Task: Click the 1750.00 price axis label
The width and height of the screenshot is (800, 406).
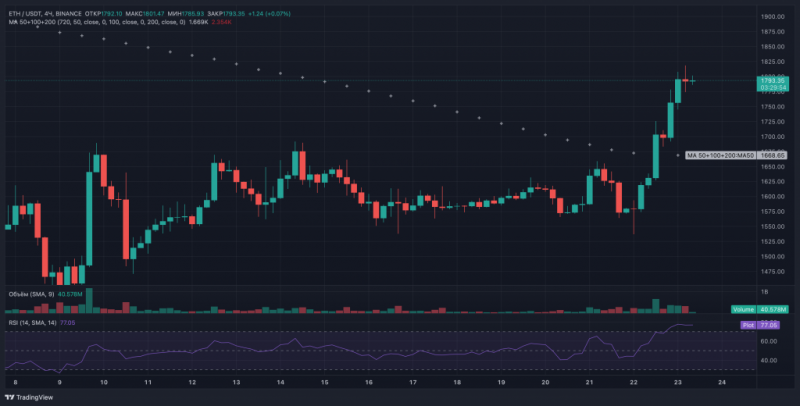Action: (772, 107)
